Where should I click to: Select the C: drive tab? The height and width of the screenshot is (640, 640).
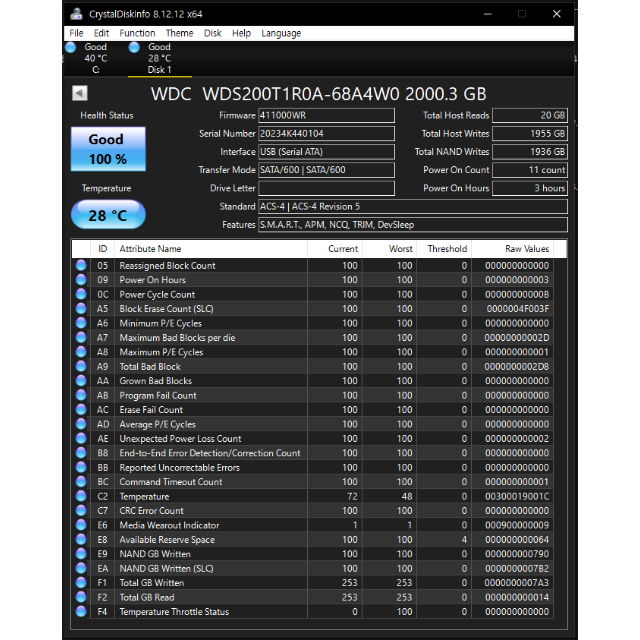96,58
